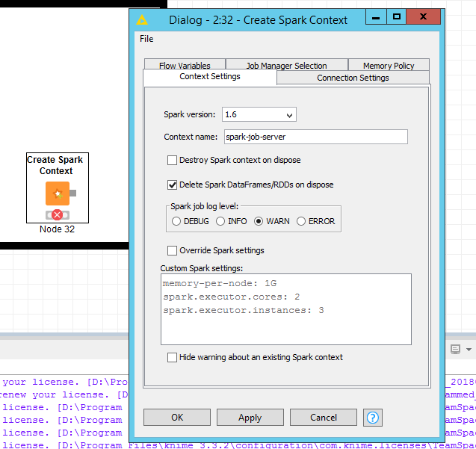Click the Context name field
The width and height of the screenshot is (476, 449).
(x=316, y=137)
